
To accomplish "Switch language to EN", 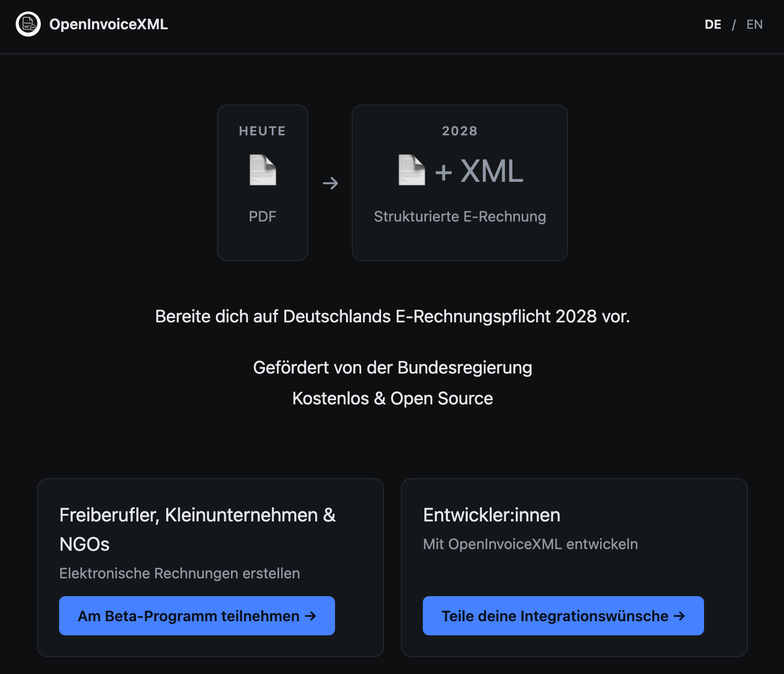I will point(754,25).
